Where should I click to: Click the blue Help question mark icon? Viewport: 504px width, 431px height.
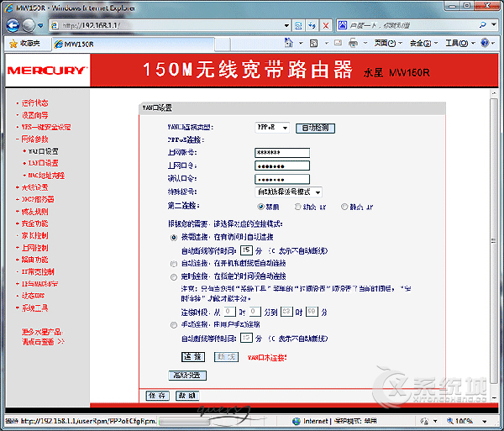tap(485, 43)
